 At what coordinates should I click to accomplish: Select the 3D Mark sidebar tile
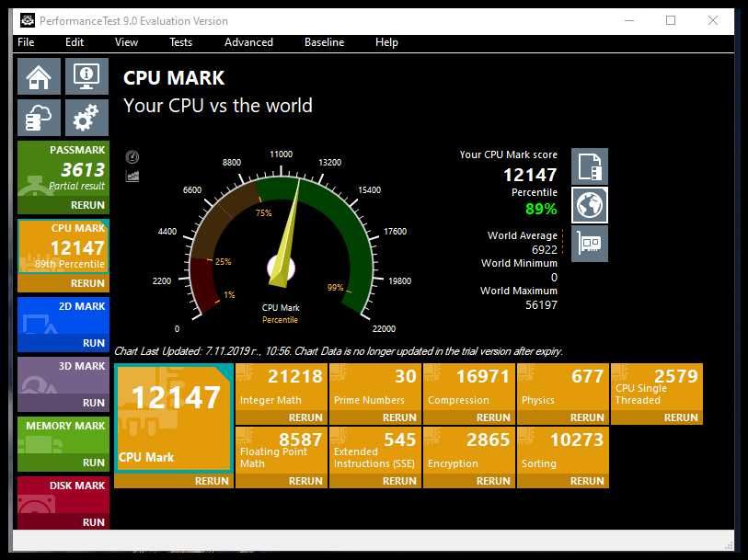click(x=63, y=376)
